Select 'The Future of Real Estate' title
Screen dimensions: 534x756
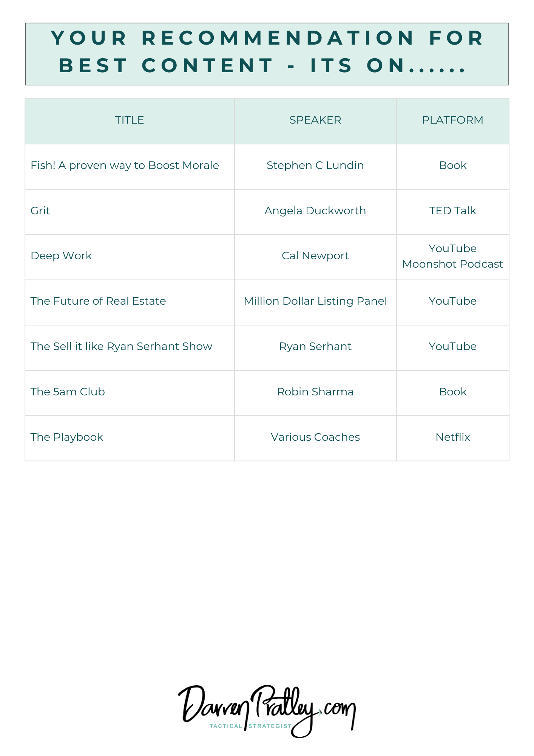tap(98, 301)
